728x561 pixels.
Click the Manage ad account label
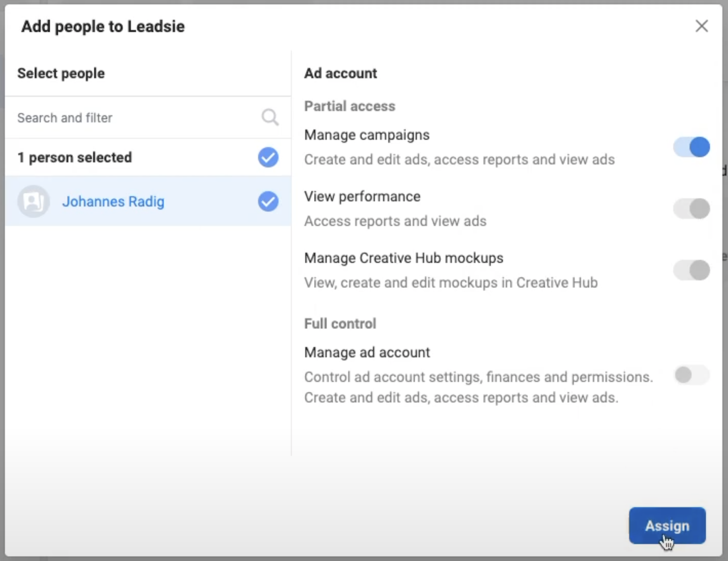click(367, 352)
